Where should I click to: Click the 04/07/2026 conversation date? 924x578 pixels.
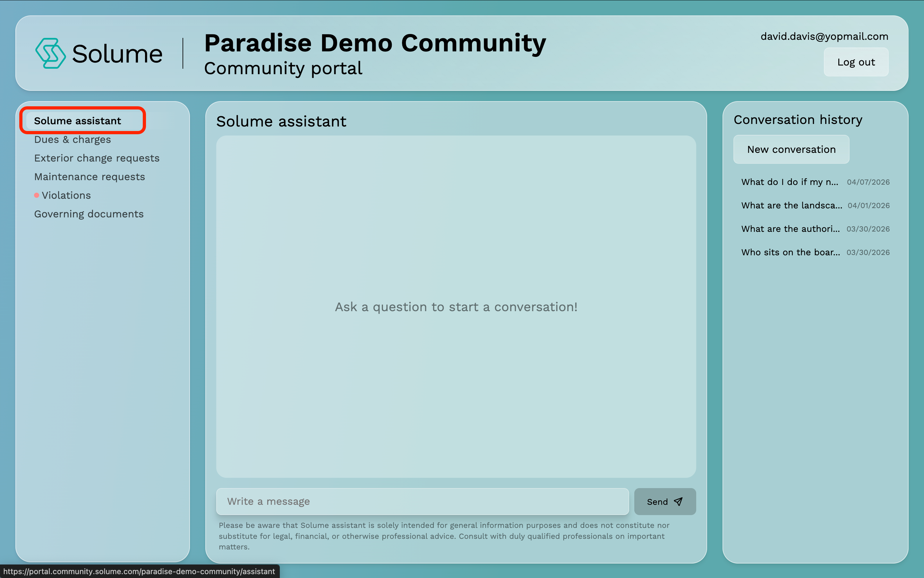[868, 182]
